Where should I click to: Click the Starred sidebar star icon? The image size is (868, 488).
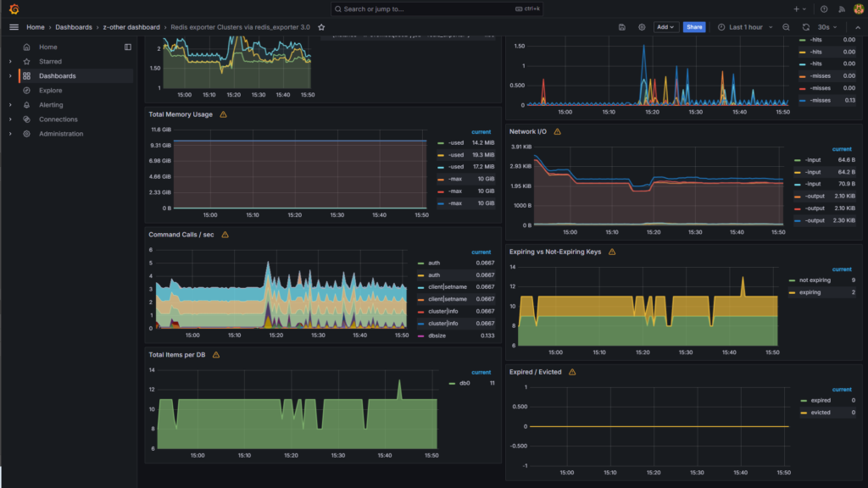pyautogui.click(x=26, y=61)
